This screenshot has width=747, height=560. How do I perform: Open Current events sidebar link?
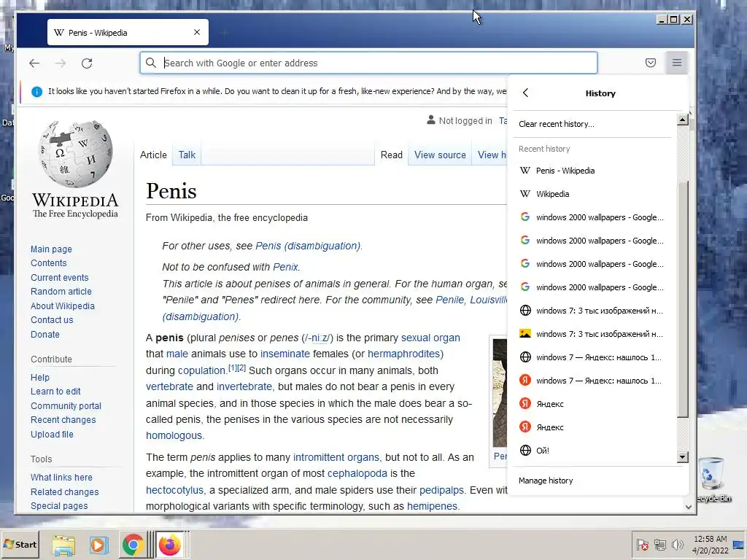[x=60, y=277]
